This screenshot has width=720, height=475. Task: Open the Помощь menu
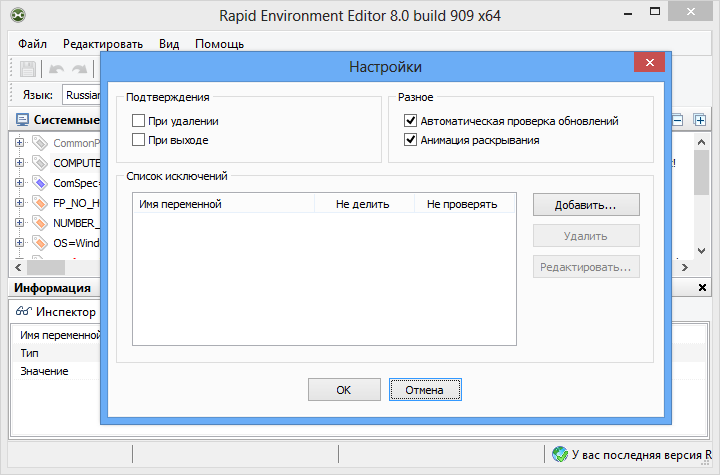click(219, 44)
